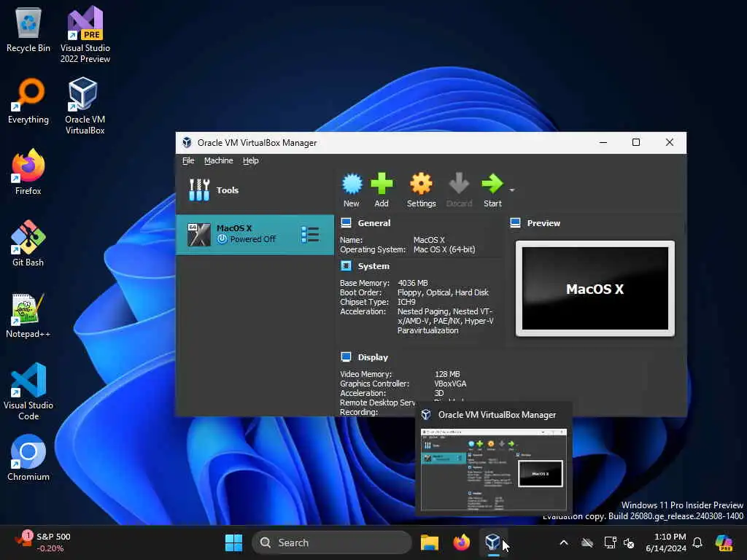The image size is (747, 560).
Task: Click the New virtual machine icon
Action: point(352,184)
